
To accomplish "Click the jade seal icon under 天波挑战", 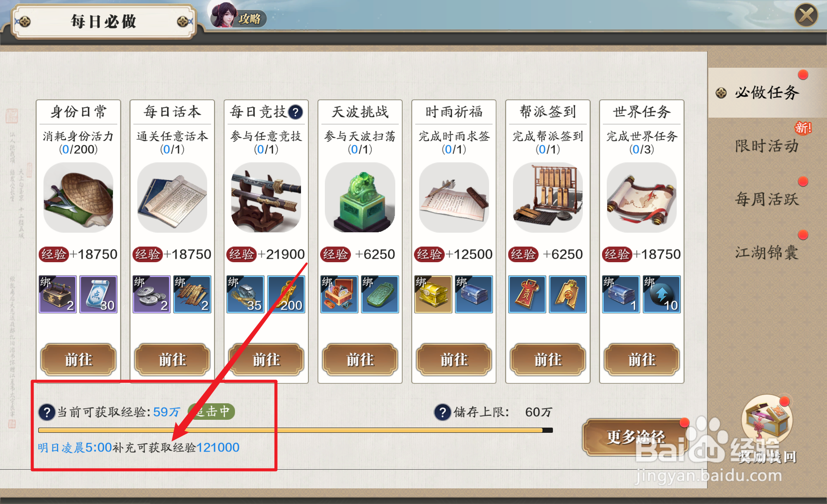I will pyautogui.click(x=360, y=197).
